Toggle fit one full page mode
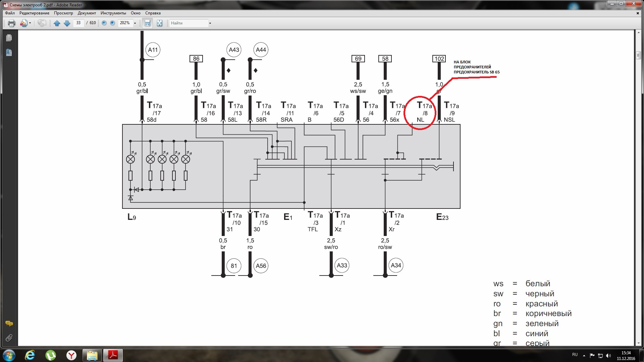Viewport: 644px width, 362px height. pyautogui.click(x=160, y=23)
